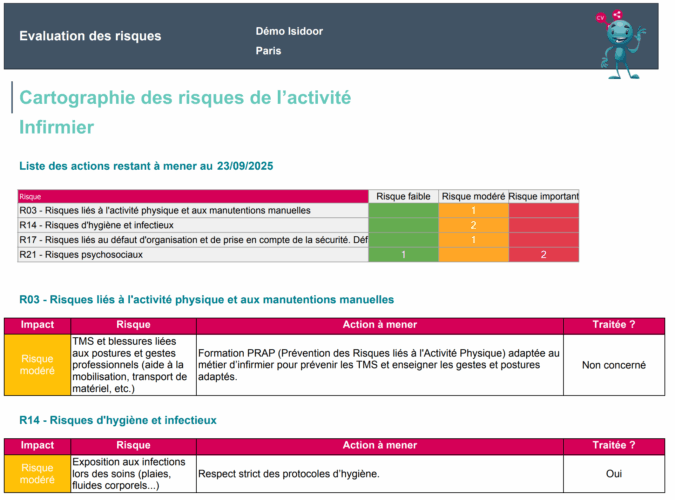Select the "Evaluation des risques" header title
The image size is (675, 500).
coord(90,37)
